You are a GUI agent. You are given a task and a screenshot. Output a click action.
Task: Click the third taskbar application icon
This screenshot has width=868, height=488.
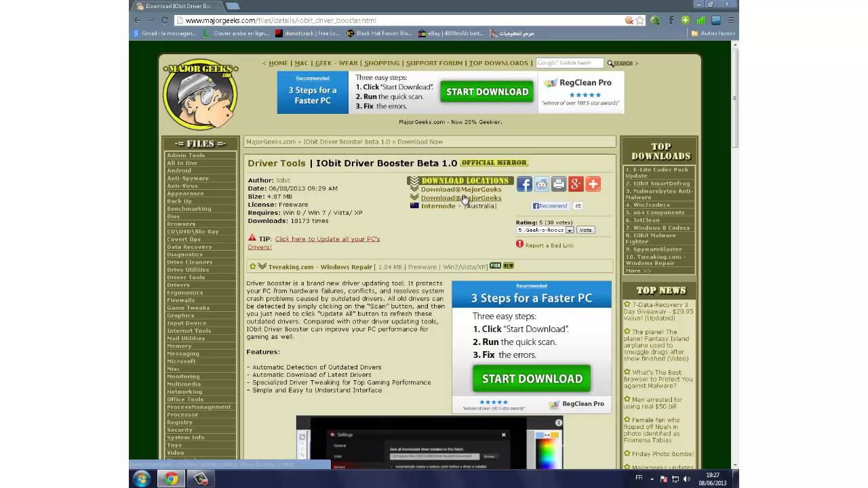click(201, 479)
